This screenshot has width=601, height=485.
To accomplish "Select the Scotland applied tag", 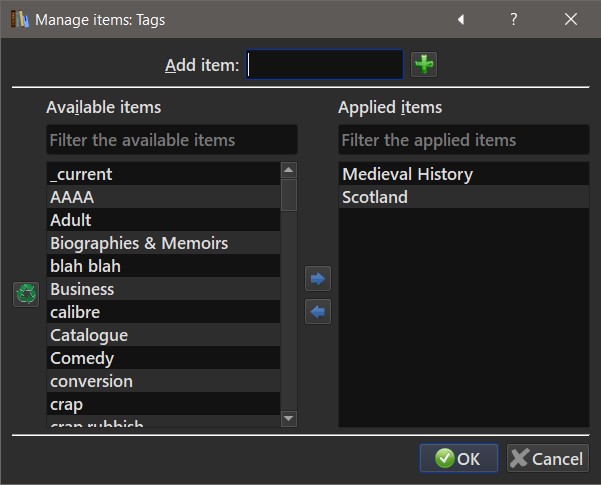I will pos(375,197).
